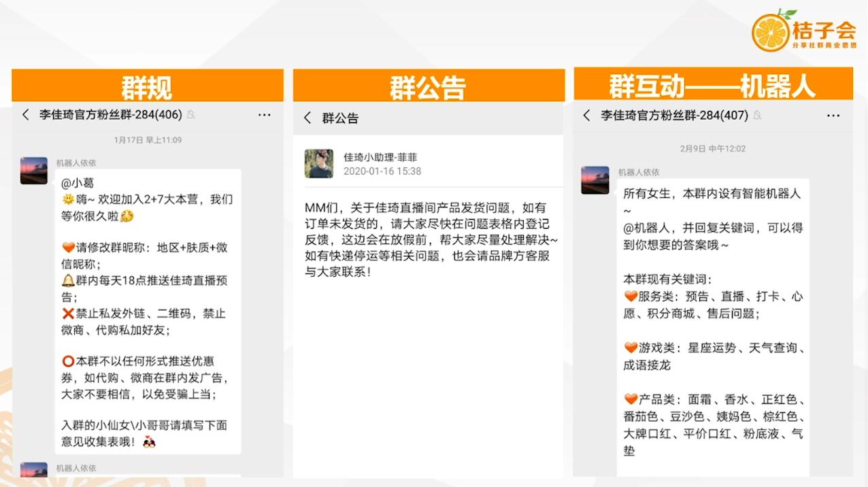Open three-dot menu of the 406-member group chat
The width and height of the screenshot is (868, 487).
(x=265, y=115)
